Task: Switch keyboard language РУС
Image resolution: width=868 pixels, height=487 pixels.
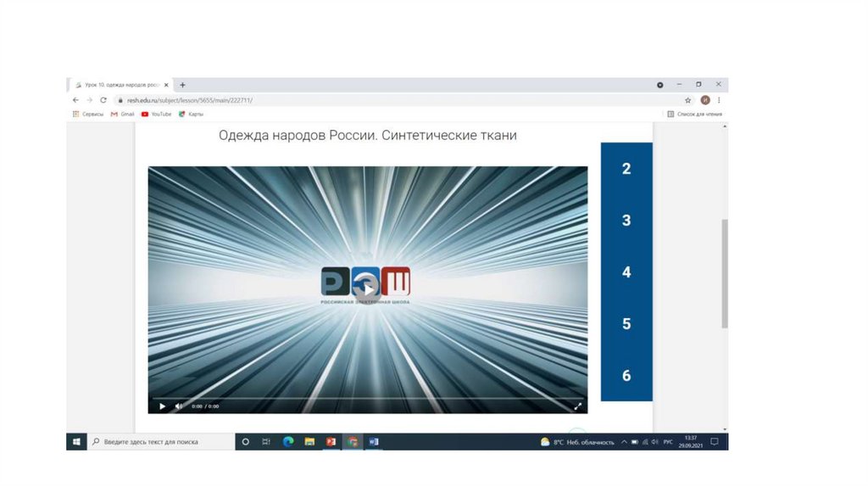Action: pyautogui.click(x=668, y=442)
